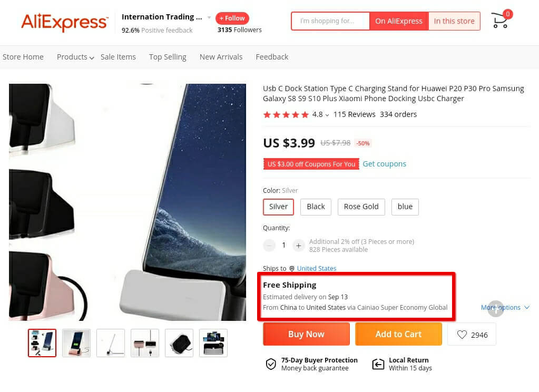Go to the Feedback tab
Viewport: 539px width, 392px height.
click(x=272, y=57)
